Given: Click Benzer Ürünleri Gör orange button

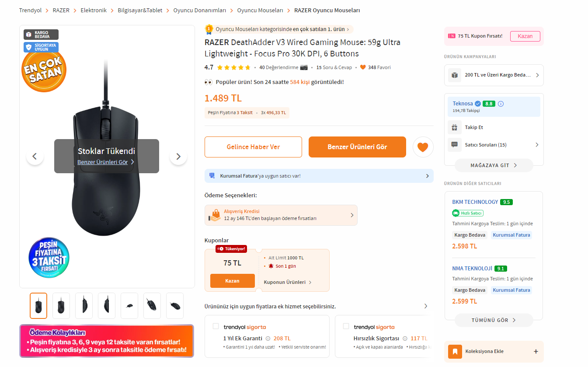Looking at the screenshot, I should click(x=357, y=147).
